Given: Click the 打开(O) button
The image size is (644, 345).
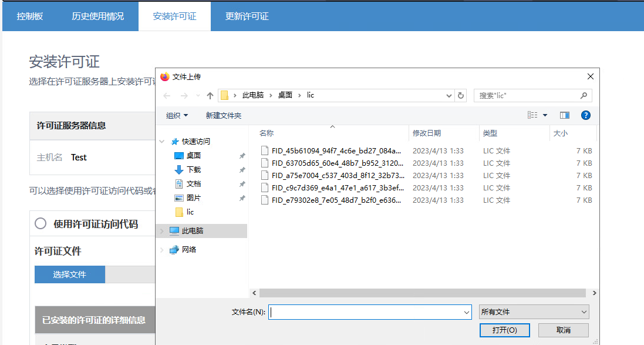Looking at the screenshot, I should pyautogui.click(x=504, y=330).
